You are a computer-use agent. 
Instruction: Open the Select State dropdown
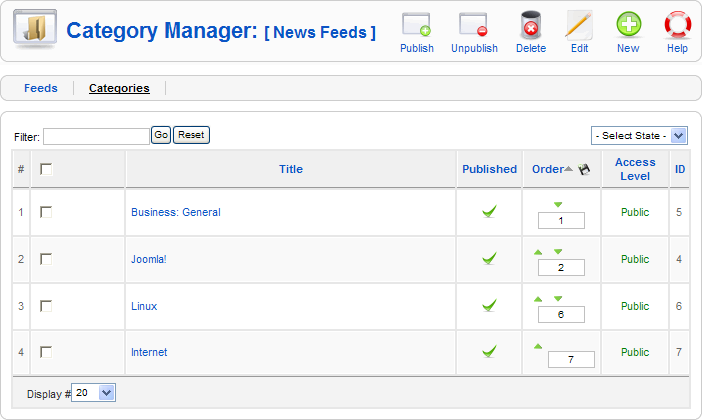[639, 135]
